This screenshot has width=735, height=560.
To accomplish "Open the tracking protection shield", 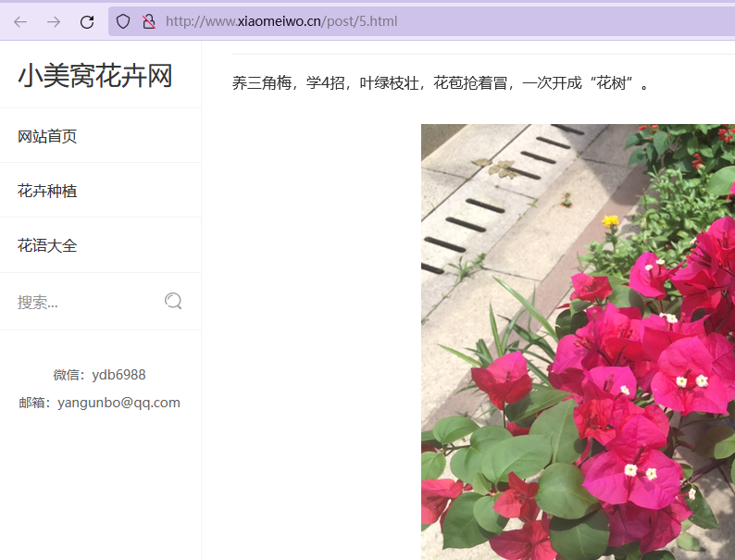I will [123, 21].
